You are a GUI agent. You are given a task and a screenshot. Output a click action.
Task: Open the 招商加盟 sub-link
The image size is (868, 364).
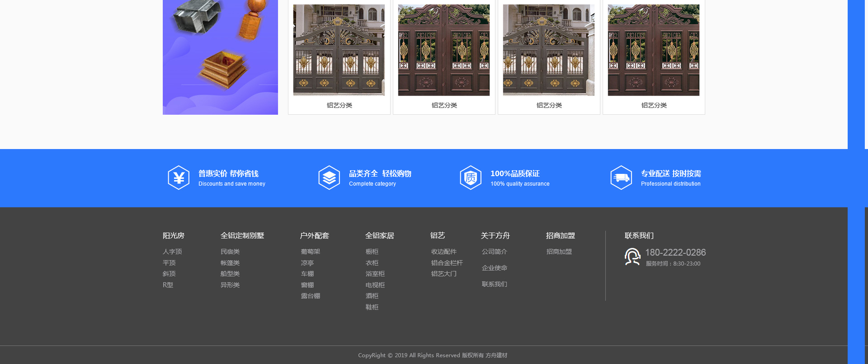tap(559, 252)
